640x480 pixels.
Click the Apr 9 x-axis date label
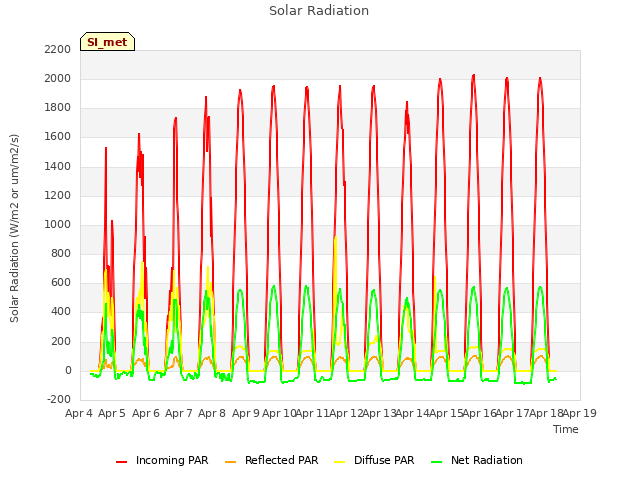[x=246, y=413]
